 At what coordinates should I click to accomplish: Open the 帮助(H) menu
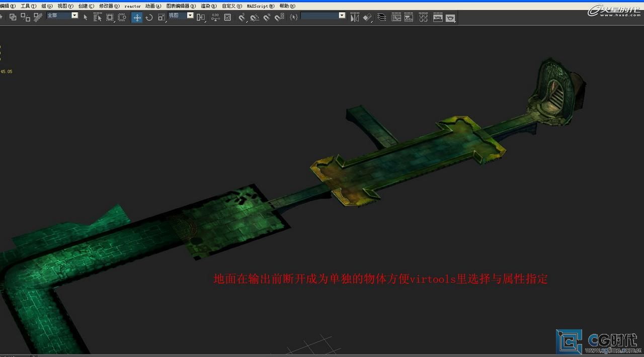287,6
